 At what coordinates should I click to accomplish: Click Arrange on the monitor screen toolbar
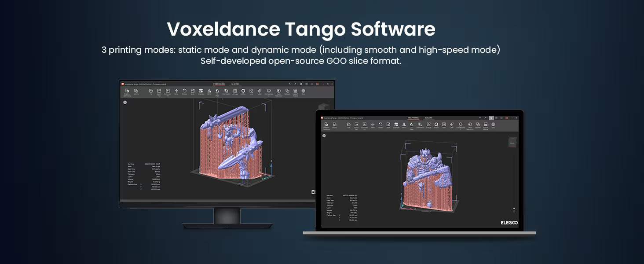(x=235, y=91)
